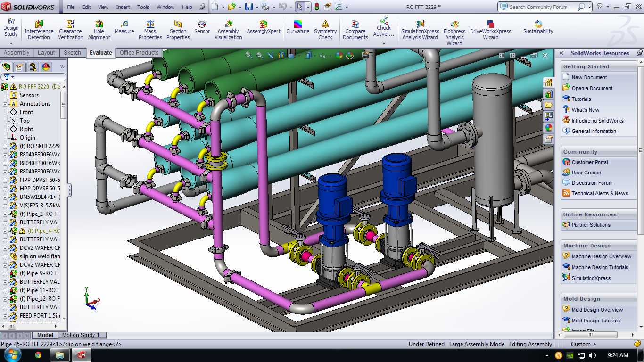Start the SimulationXpress Analysis Wizard
This screenshot has height=362, width=644.
point(420,30)
